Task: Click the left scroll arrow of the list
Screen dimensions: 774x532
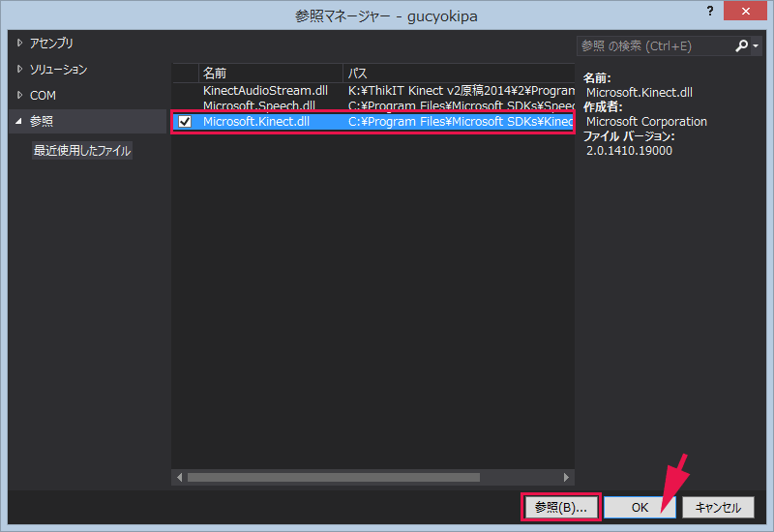Action: (x=179, y=477)
